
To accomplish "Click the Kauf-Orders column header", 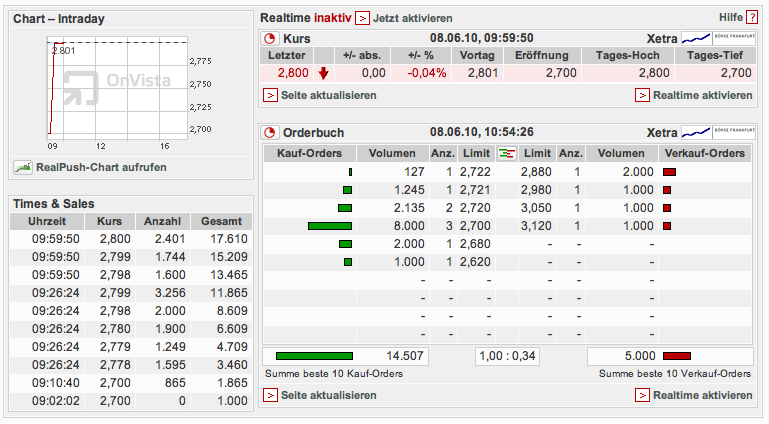I will pos(309,153).
